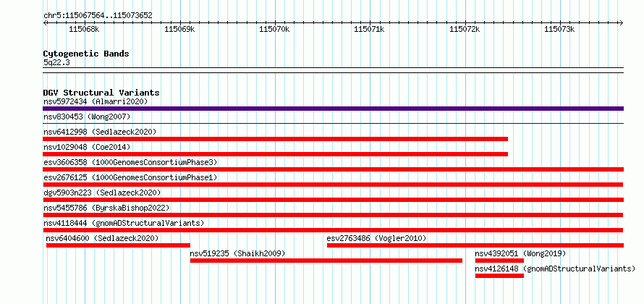
Task: Click the red bar under esv3606358
Action: [333, 169]
